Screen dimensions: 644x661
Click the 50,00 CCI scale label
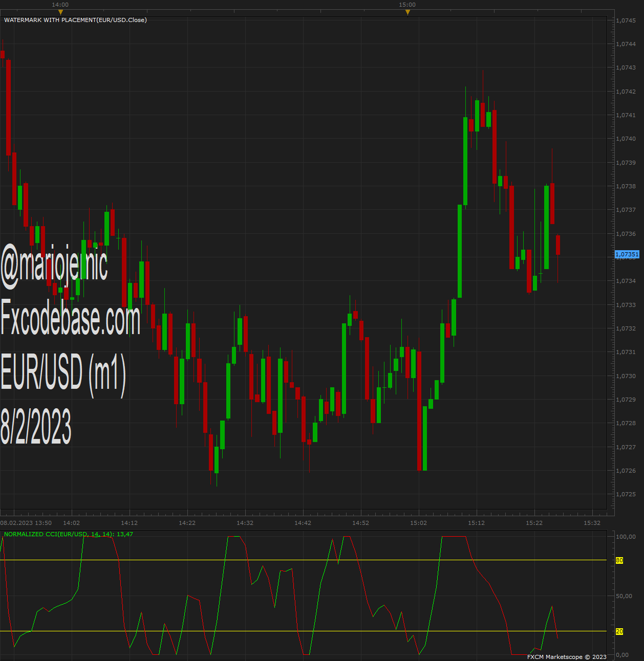click(624, 596)
